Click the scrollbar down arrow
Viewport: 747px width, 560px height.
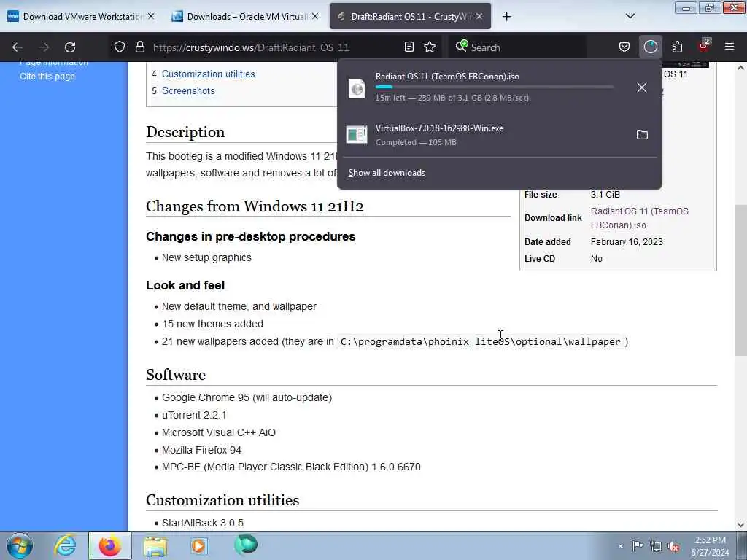[x=740, y=524]
